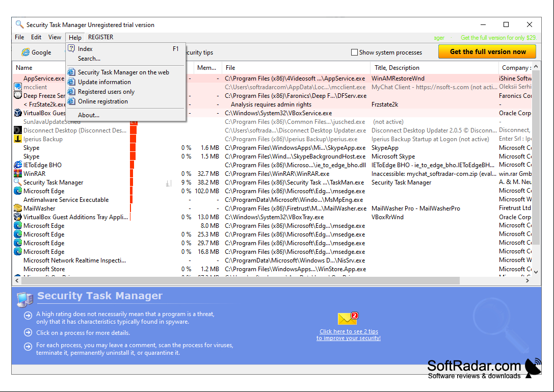Select Update information menu entry

(x=125, y=82)
